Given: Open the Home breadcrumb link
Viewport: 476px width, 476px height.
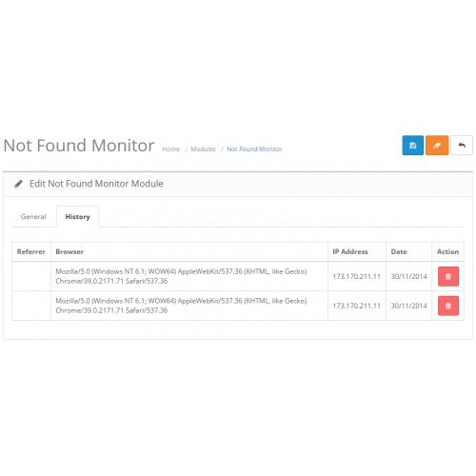Looking at the screenshot, I should pos(170,149).
